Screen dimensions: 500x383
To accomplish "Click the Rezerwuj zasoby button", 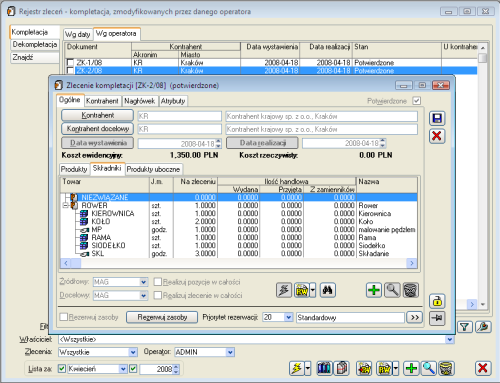I will (x=162, y=317).
